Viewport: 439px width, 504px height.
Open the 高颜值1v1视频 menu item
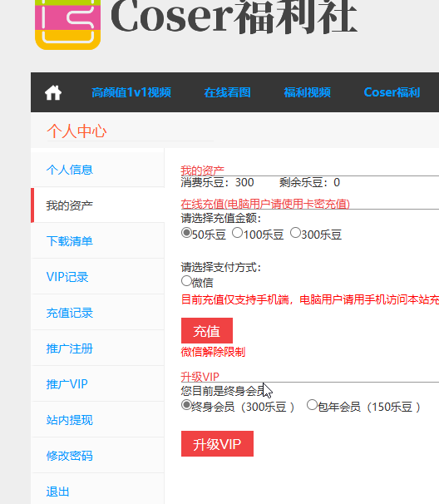131,92
